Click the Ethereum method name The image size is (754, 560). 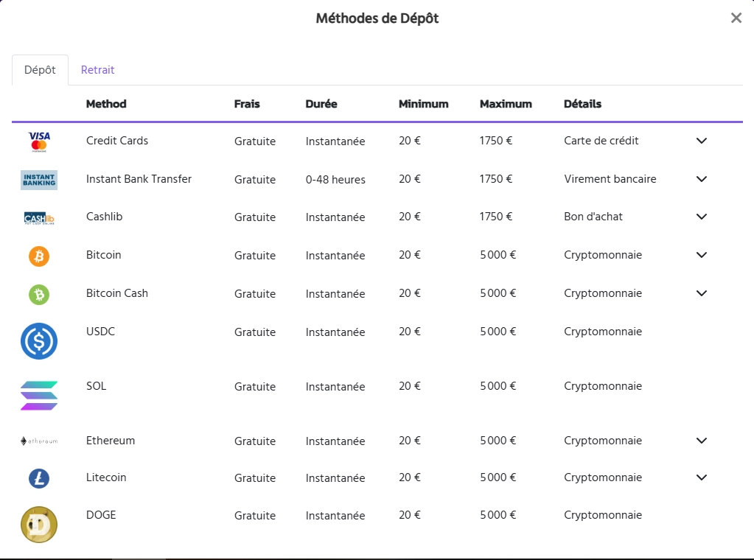[111, 441]
